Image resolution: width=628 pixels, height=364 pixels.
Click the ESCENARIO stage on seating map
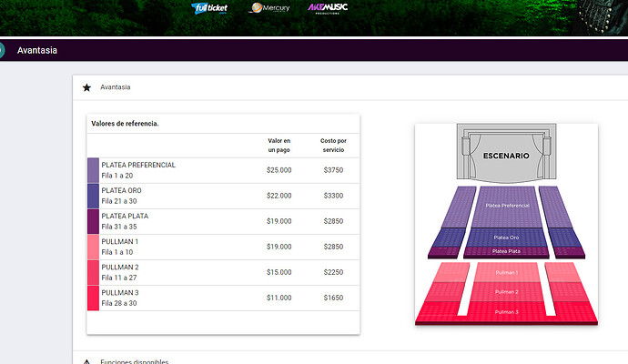point(506,152)
